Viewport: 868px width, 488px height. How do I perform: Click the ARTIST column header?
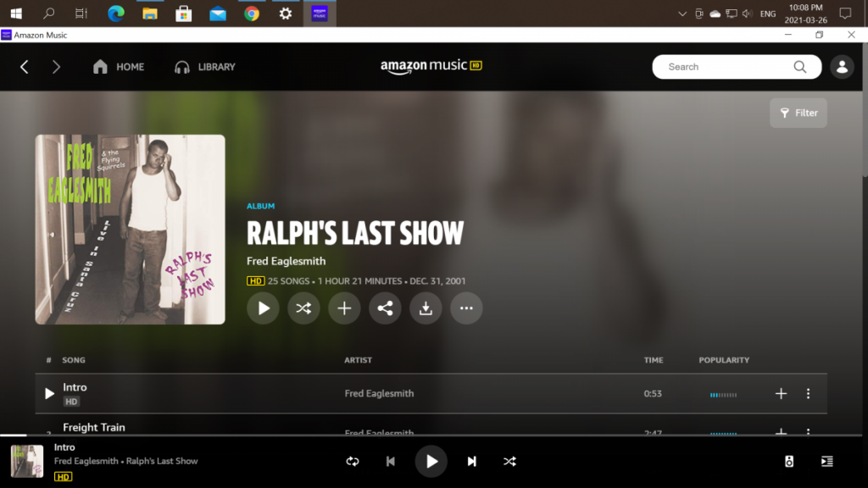[x=359, y=360]
